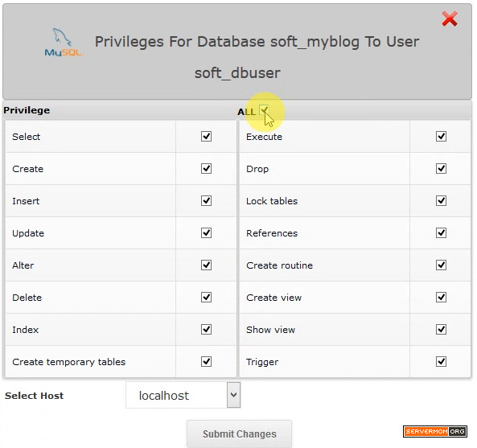The width and height of the screenshot is (477, 448).
Task: Click the Create view label
Action: click(x=274, y=298)
